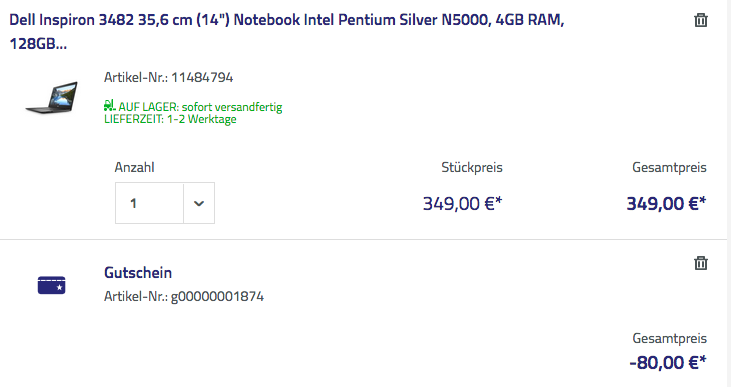Click the Gutschein voucher card icon

pyautogui.click(x=51, y=285)
